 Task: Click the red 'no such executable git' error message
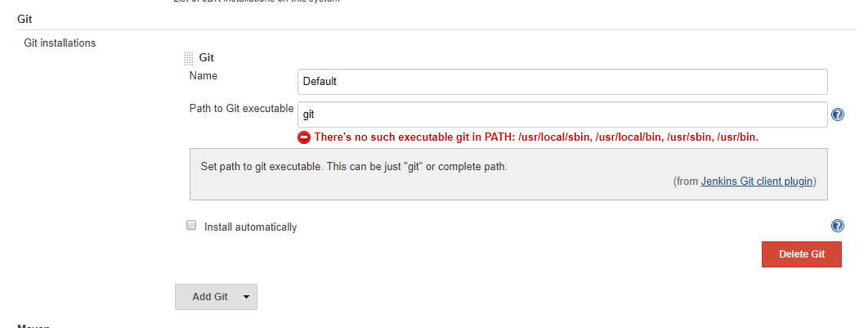536,137
